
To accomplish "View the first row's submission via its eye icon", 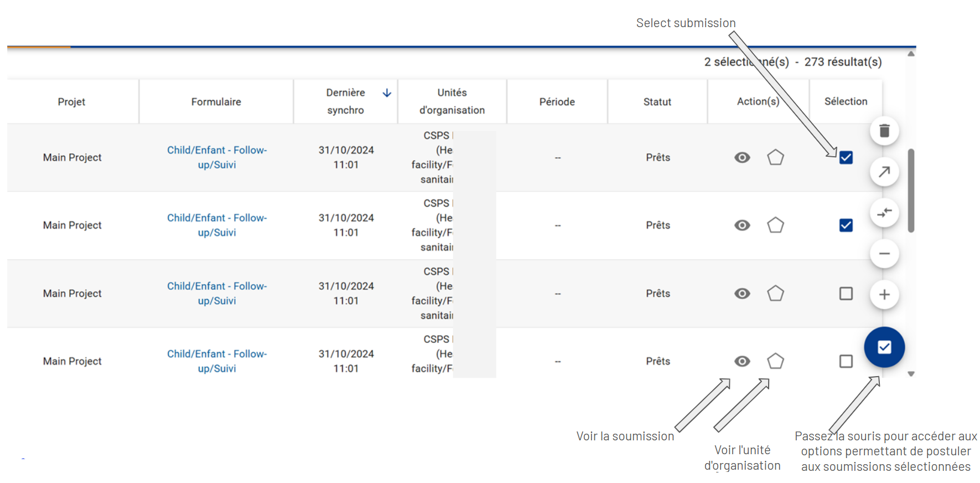I will coord(742,157).
